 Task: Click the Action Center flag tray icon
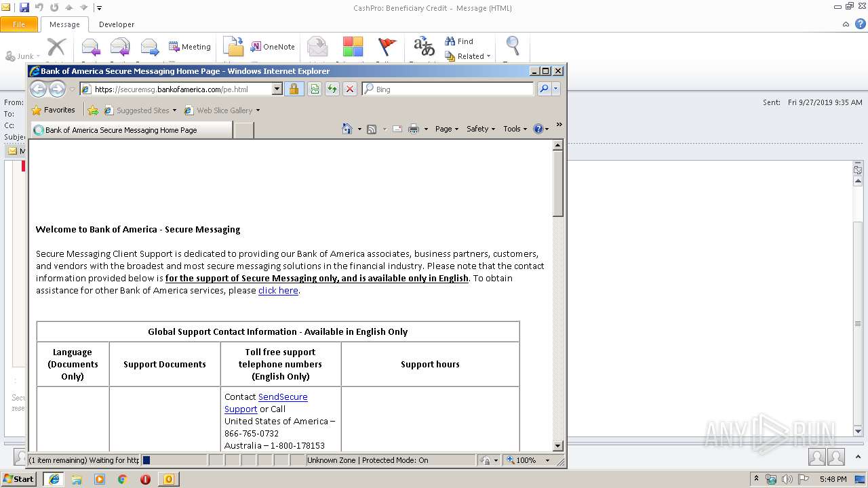point(804,479)
